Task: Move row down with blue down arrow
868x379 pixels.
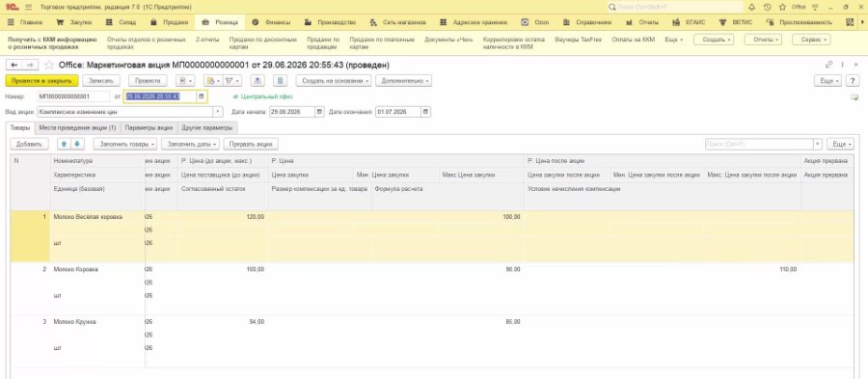Action: tap(77, 144)
